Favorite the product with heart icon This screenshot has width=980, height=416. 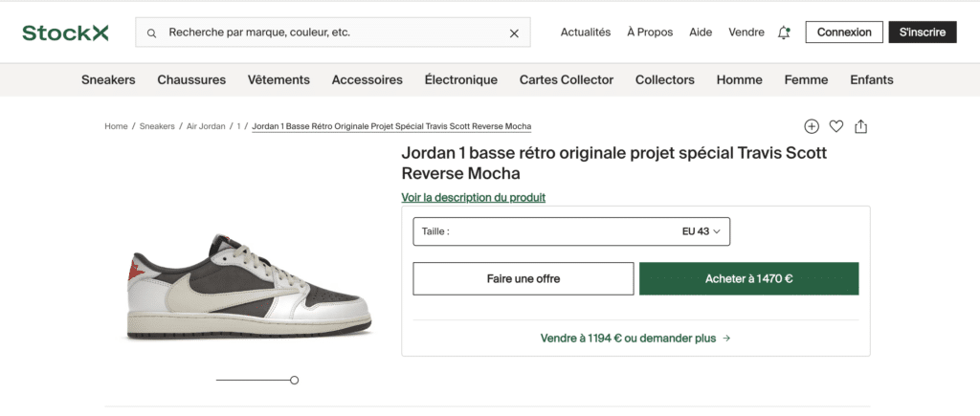point(836,126)
